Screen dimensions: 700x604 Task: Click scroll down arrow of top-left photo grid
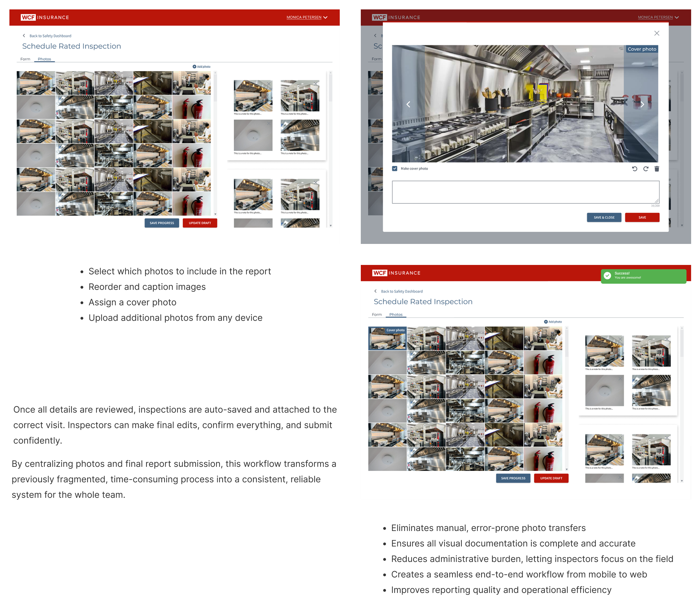pyautogui.click(x=215, y=214)
